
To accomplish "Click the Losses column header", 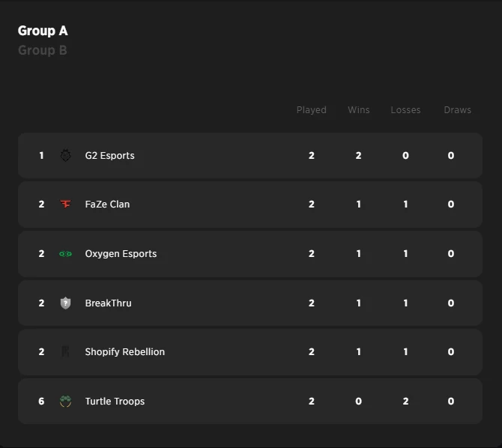I will pyautogui.click(x=405, y=110).
